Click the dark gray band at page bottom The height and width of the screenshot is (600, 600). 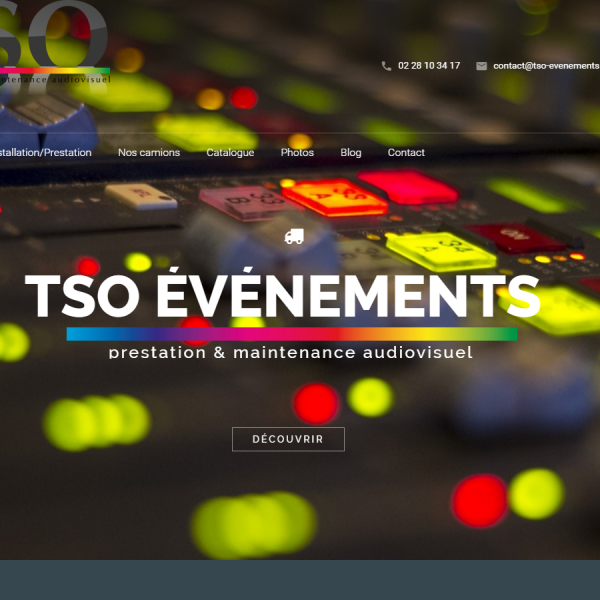point(300,580)
